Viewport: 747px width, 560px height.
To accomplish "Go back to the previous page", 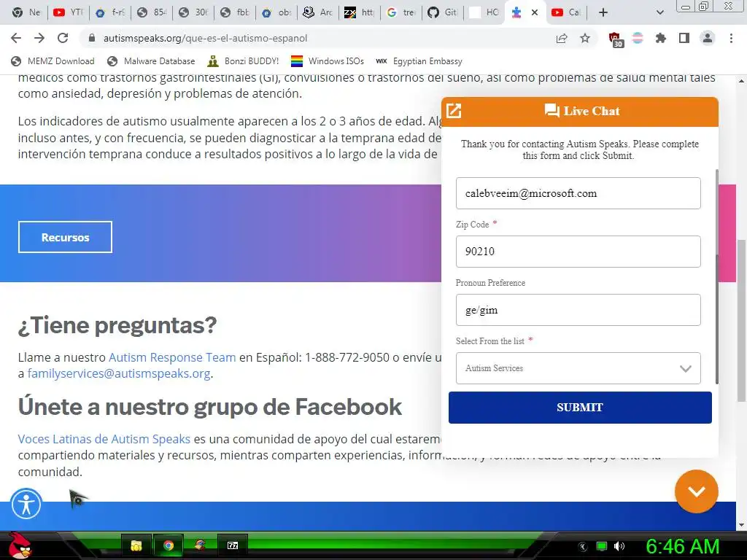I will (x=16, y=38).
